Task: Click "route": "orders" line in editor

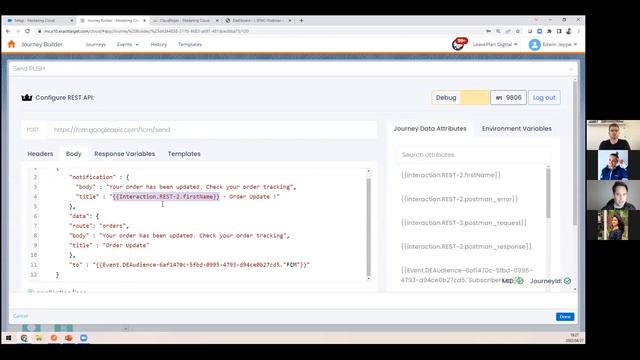Action: 99,226
